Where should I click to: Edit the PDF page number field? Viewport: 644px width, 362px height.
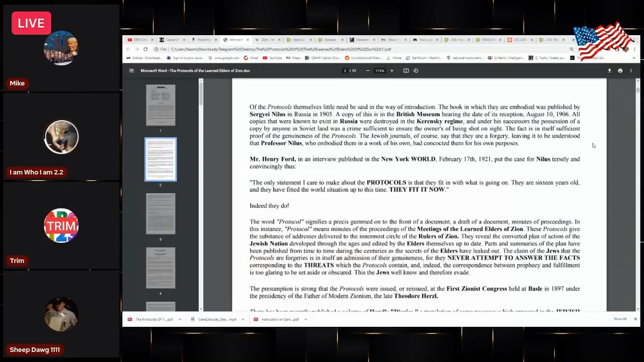[x=345, y=70]
